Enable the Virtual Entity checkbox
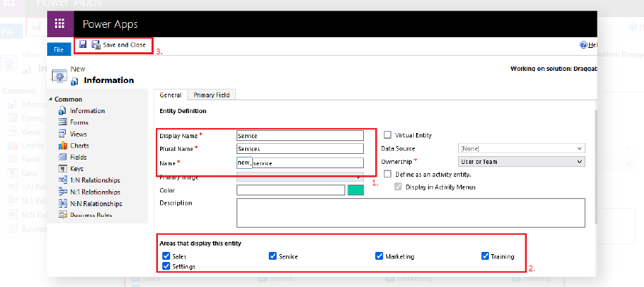 387,135
